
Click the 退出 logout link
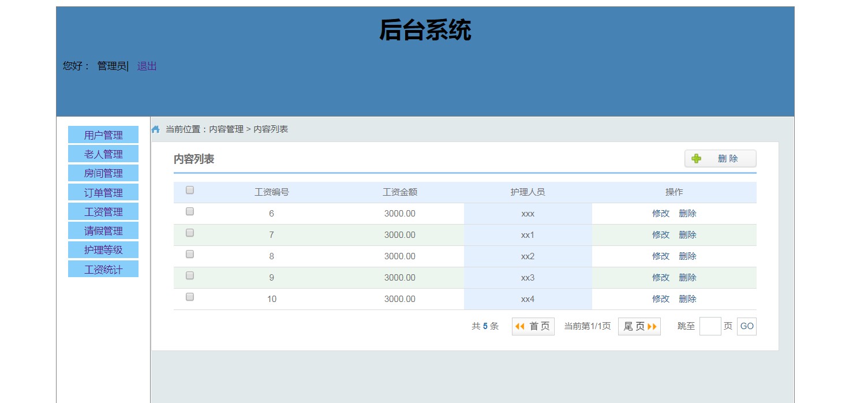147,66
